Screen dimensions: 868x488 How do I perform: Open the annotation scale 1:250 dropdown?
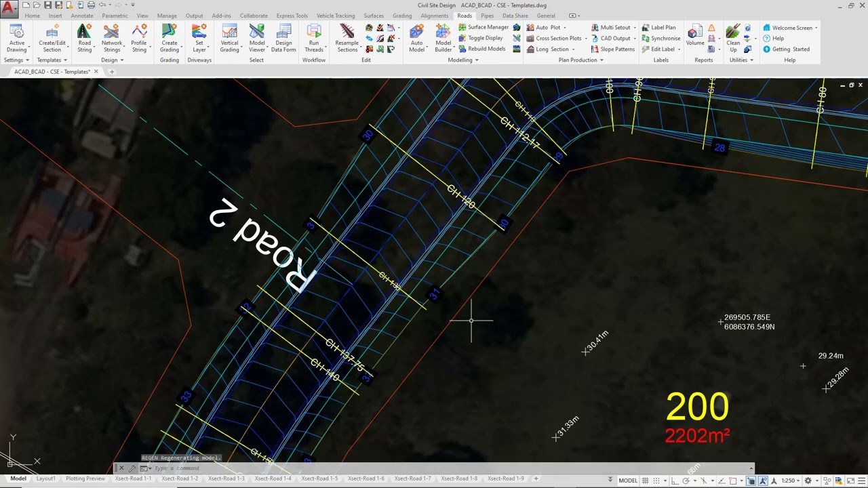point(790,481)
